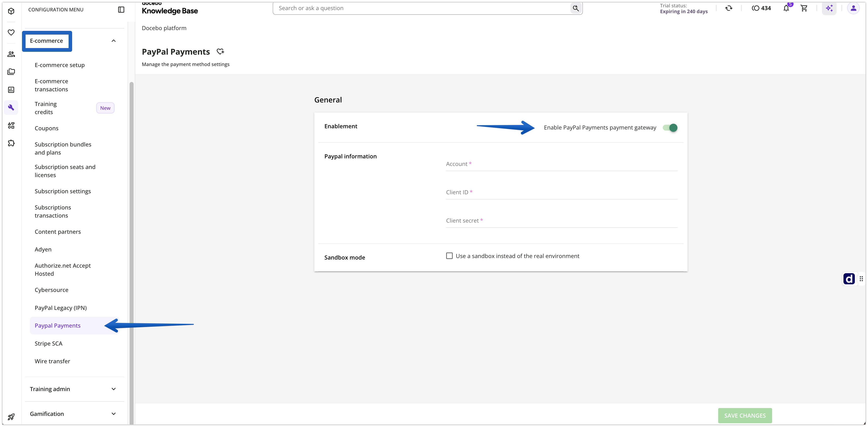The image size is (868, 427).
Task: Toggle Enable PayPal Payments payment gateway
Action: click(x=670, y=128)
